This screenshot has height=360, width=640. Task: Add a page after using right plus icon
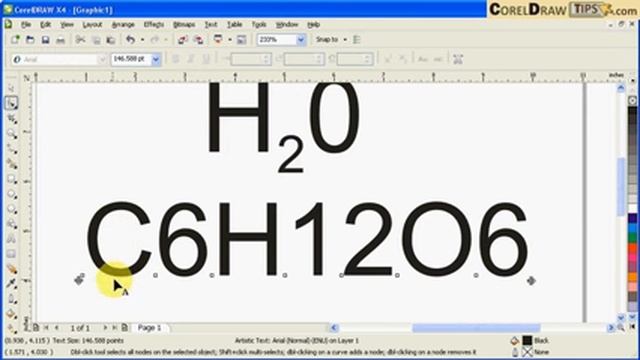point(124,327)
